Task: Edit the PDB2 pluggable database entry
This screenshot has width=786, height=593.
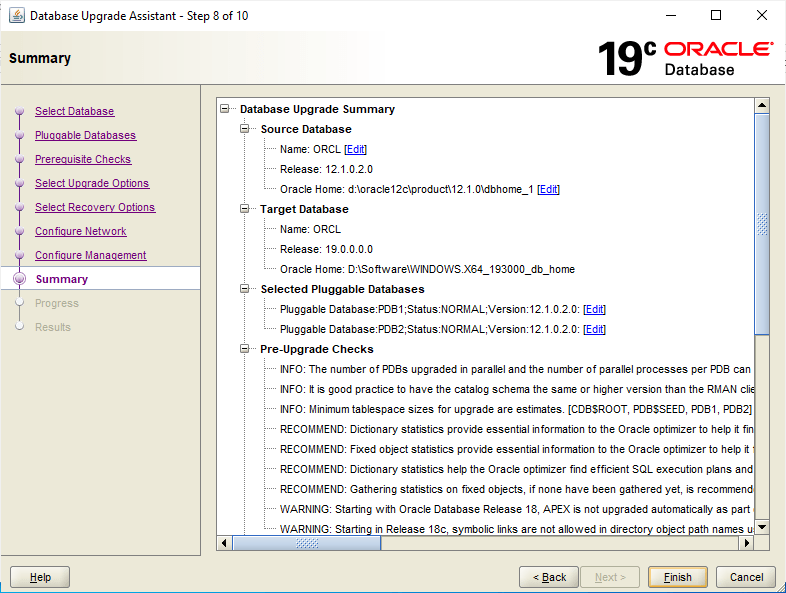Action: [x=595, y=329]
